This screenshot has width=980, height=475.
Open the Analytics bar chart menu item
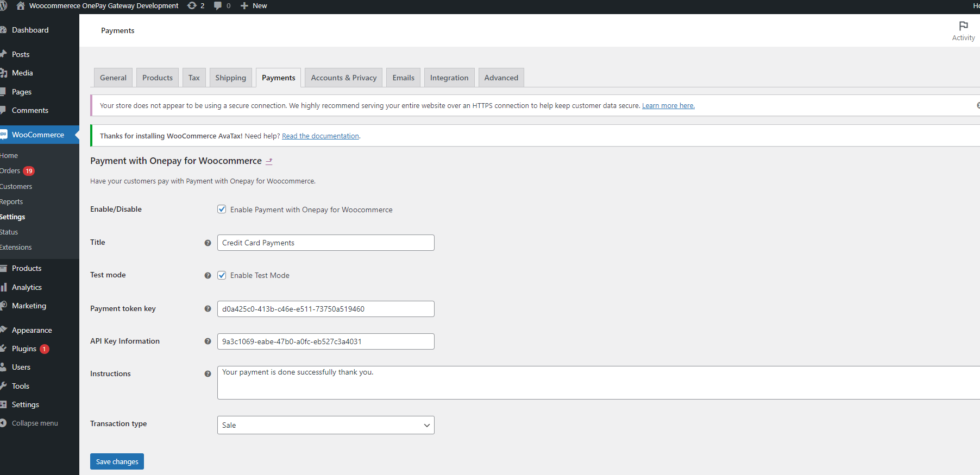click(26, 287)
